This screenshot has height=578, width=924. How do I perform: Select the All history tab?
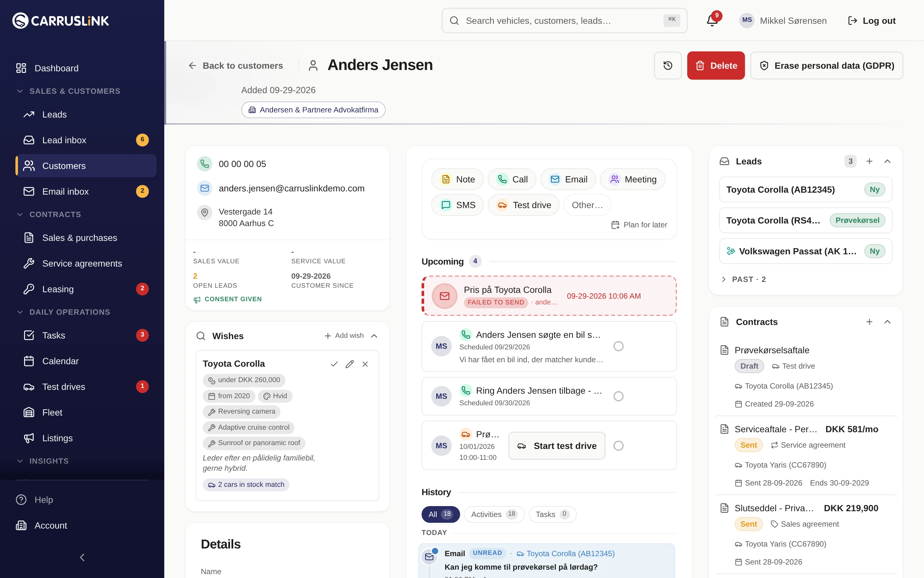[x=440, y=514]
